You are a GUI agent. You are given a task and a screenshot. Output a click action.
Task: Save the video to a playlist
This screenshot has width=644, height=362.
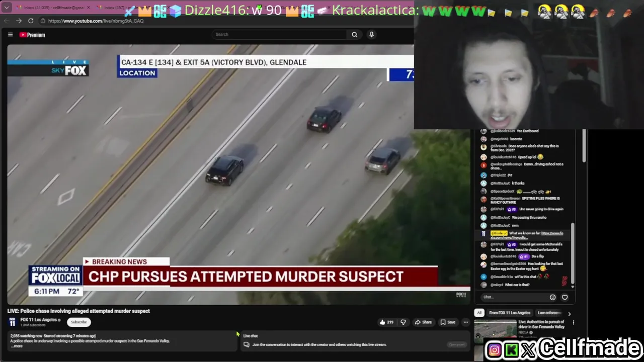click(448, 322)
